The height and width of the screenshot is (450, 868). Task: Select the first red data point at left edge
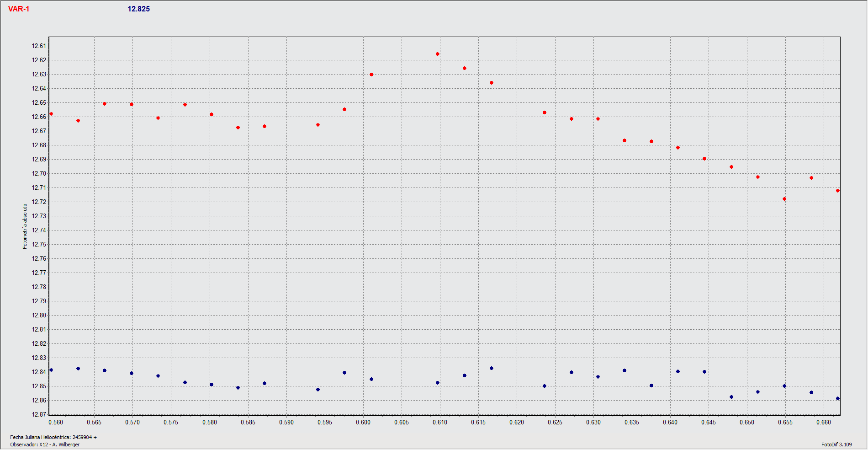(x=51, y=114)
